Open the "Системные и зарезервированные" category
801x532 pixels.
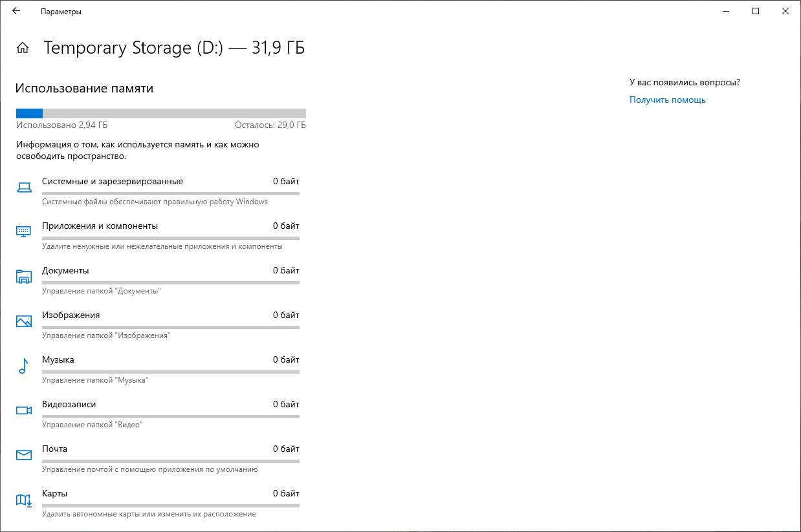[x=113, y=182]
